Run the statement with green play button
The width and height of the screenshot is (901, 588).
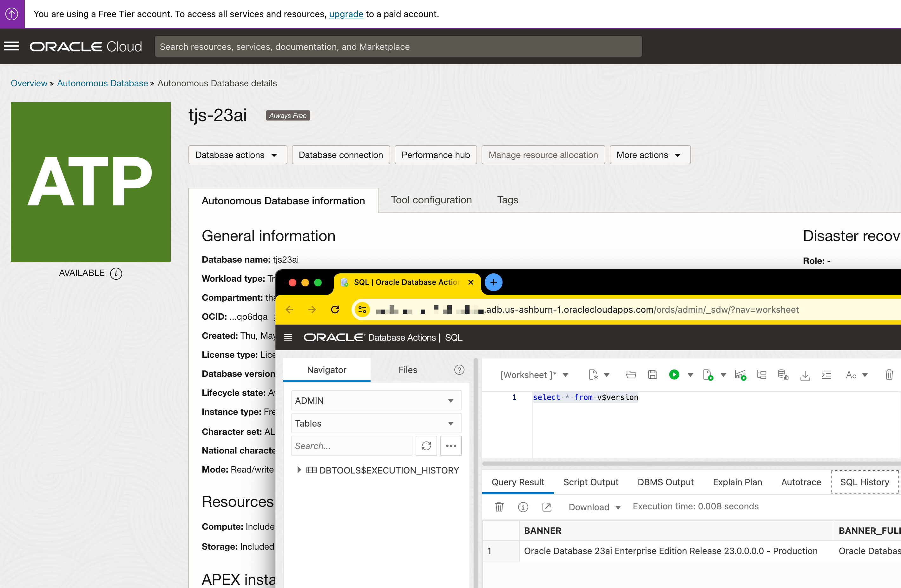[x=674, y=375]
